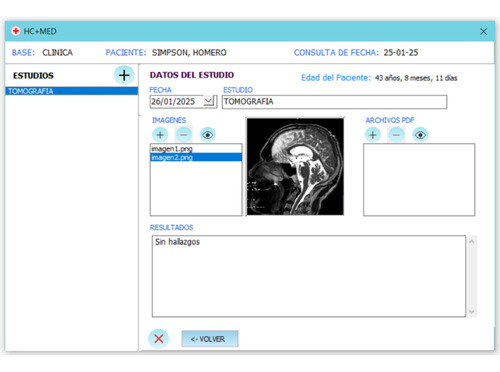Add a PDF file in ARCHIVOS PDF

click(373, 135)
